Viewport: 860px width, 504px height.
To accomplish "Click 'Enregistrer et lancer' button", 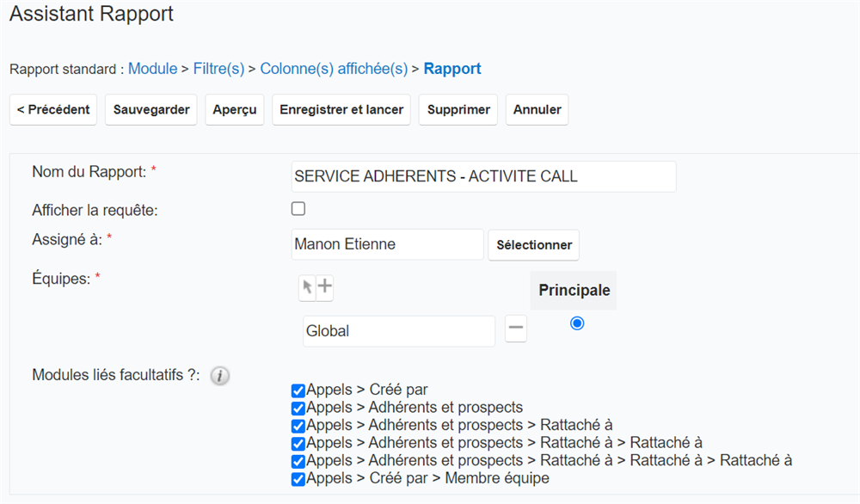I will (x=341, y=110).
